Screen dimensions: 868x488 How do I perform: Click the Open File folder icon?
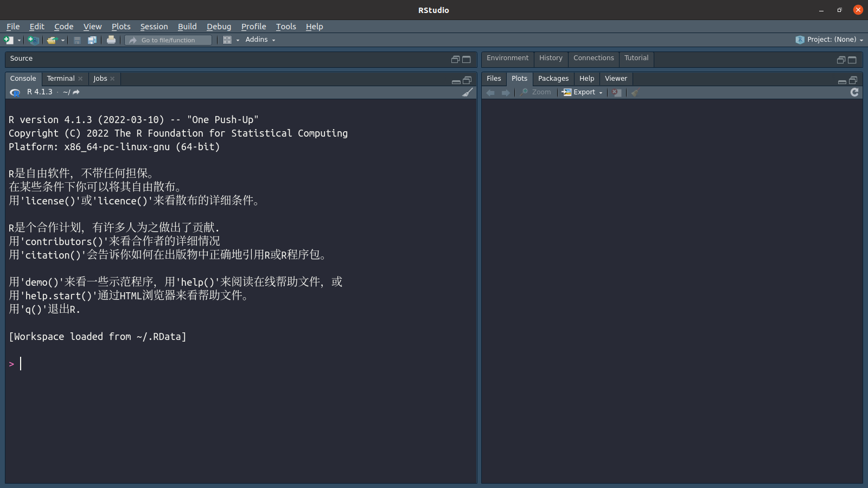coord(52,40)
